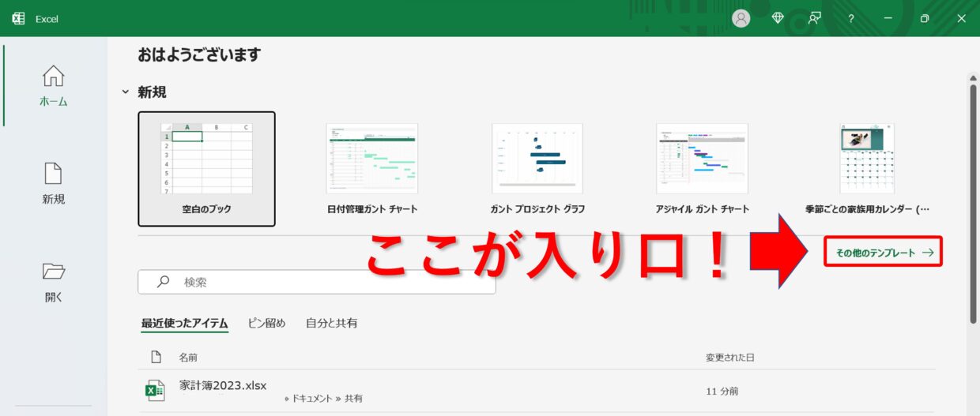Click the Excel logo in title bar

19,18
